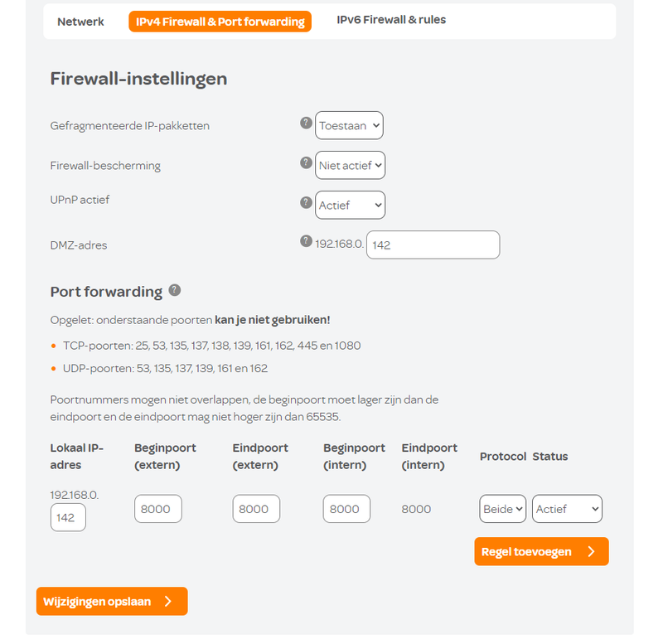
Task: Expand UPnP actief dropdown
Action: click(351, 205)
